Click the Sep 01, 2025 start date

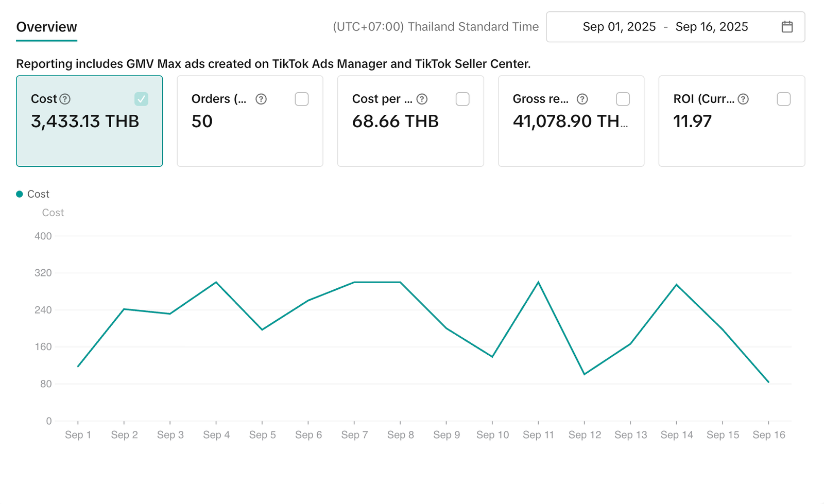[619, 27]
